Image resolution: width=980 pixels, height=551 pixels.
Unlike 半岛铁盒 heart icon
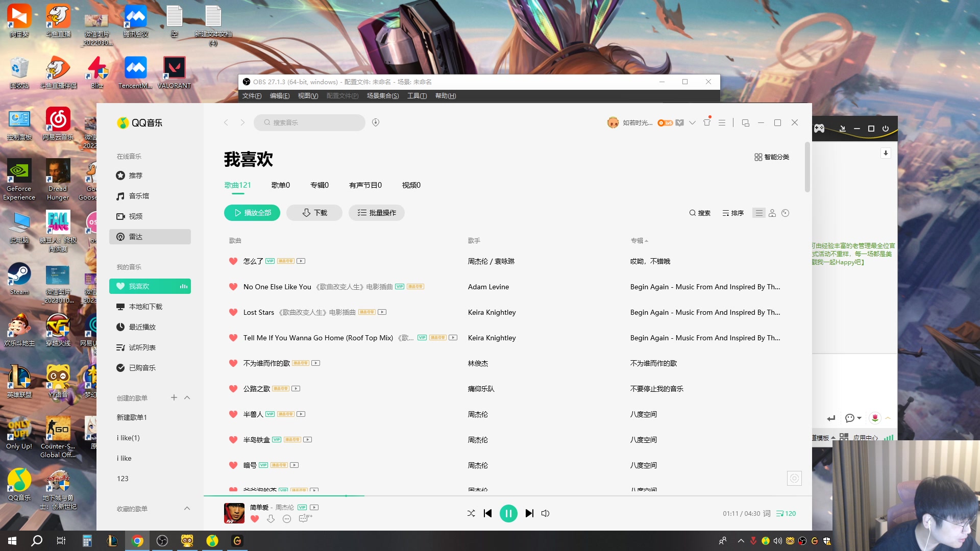pyautogui.click(x=233, y=440)
